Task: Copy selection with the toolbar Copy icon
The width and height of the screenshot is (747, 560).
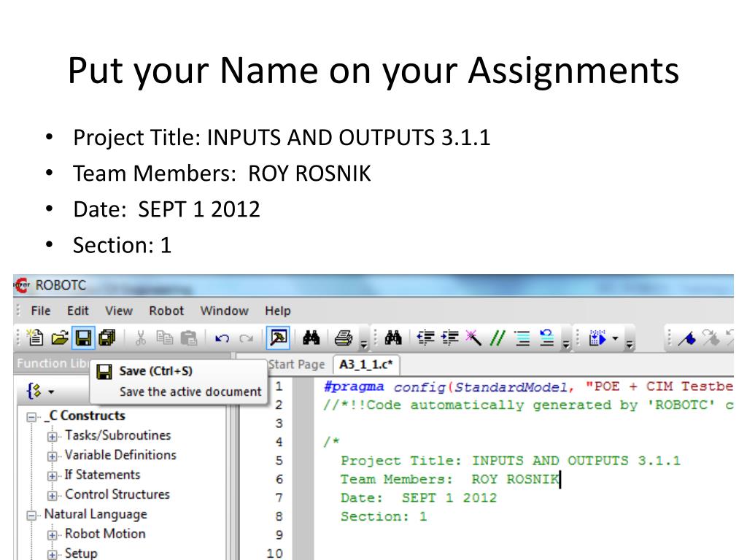Action: point(164,338)
